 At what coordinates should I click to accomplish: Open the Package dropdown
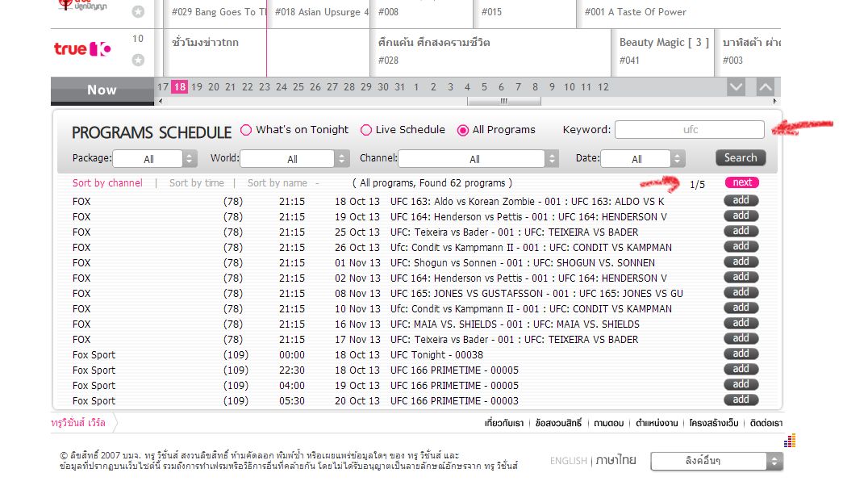click(155, 159)
